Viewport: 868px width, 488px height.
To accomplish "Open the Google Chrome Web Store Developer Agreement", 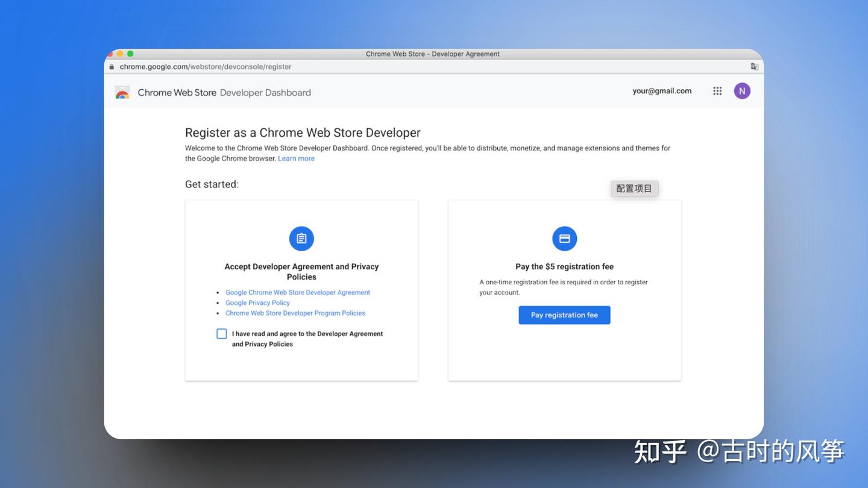I will coord(298,292).
